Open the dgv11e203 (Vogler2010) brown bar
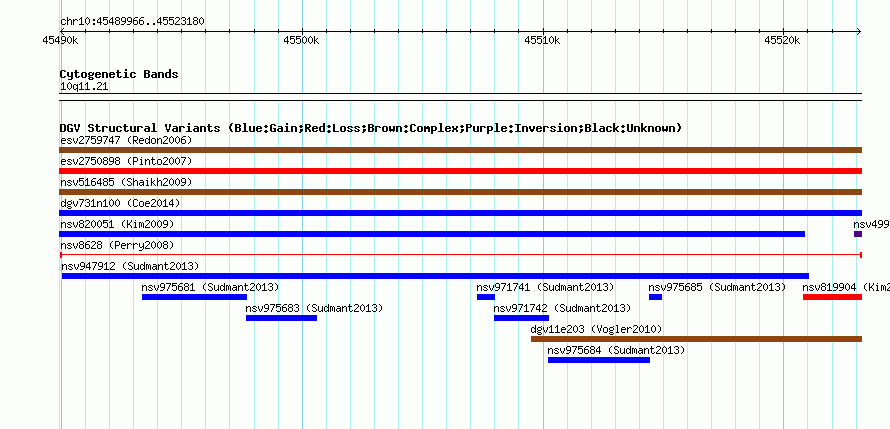 pos(696,339)
